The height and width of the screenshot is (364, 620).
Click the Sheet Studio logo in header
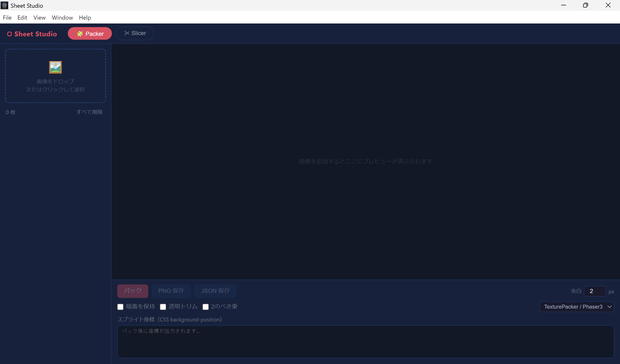[x=32, y=34]
